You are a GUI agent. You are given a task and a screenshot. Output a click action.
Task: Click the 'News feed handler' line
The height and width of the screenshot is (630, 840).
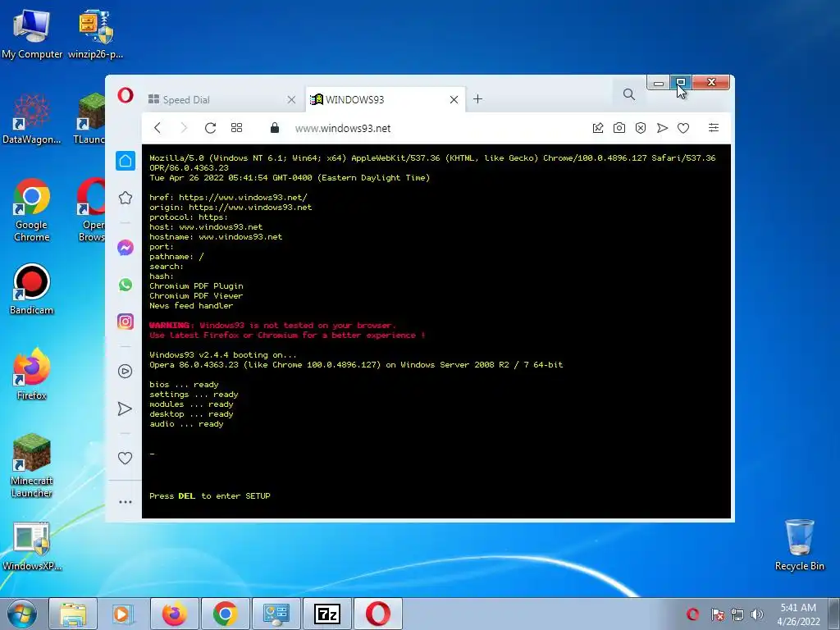click(x=191, y=306)
